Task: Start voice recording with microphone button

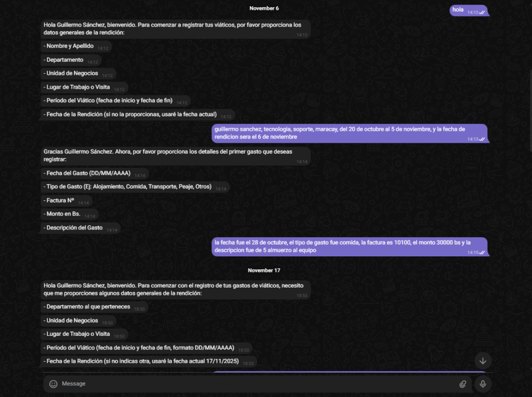Action: click(x=483, y=384)
